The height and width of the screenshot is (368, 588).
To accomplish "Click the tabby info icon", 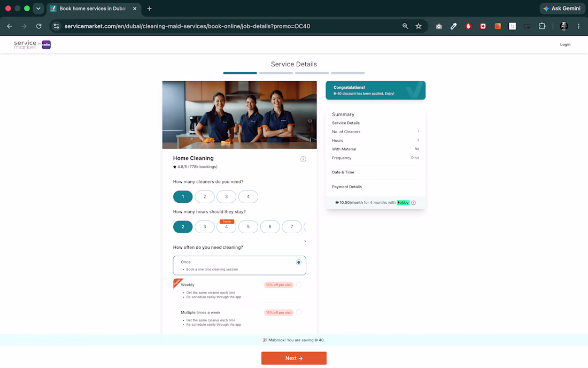I will (413, 203).
